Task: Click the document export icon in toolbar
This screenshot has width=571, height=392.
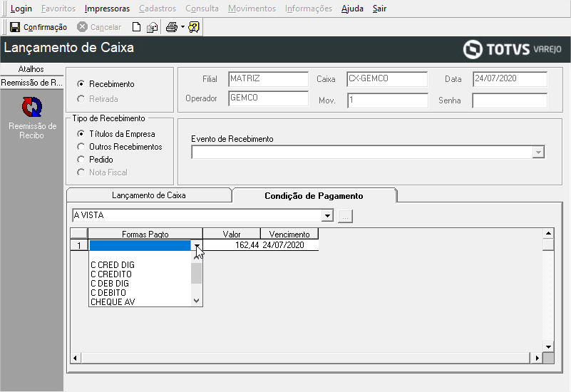Action: click(153, 27)
